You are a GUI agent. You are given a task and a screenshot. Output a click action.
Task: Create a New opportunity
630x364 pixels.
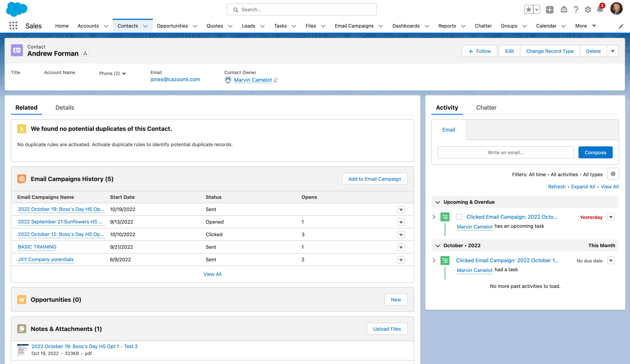396,300
